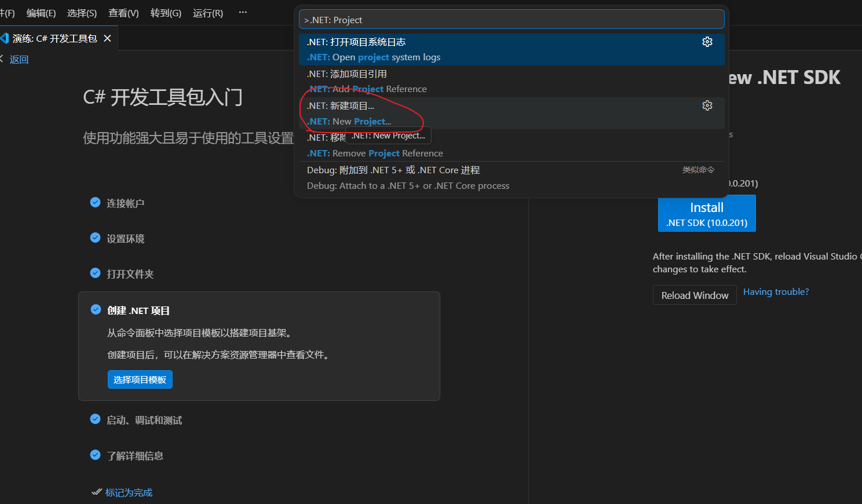Expand the 设置环境 step
The width and height of the screenshot is (862, 504).
click(x=126, y=239)
